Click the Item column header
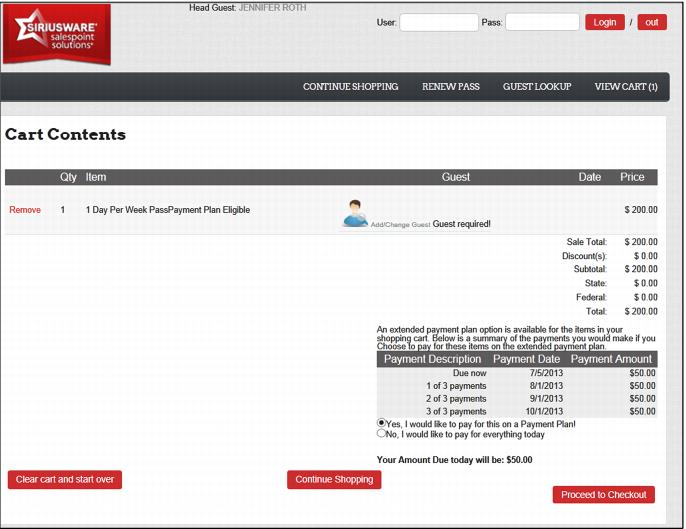This screenshot has width=686, height=529. (96, 177)
